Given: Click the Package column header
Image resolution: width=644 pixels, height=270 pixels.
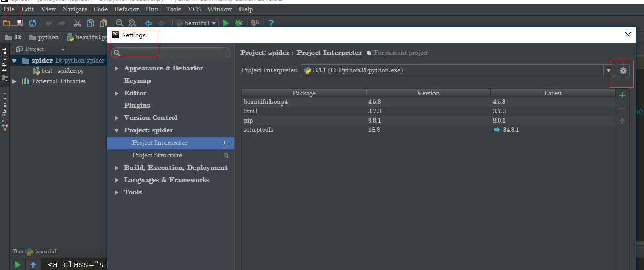Looking at the screenshot, I should [304, 93].
